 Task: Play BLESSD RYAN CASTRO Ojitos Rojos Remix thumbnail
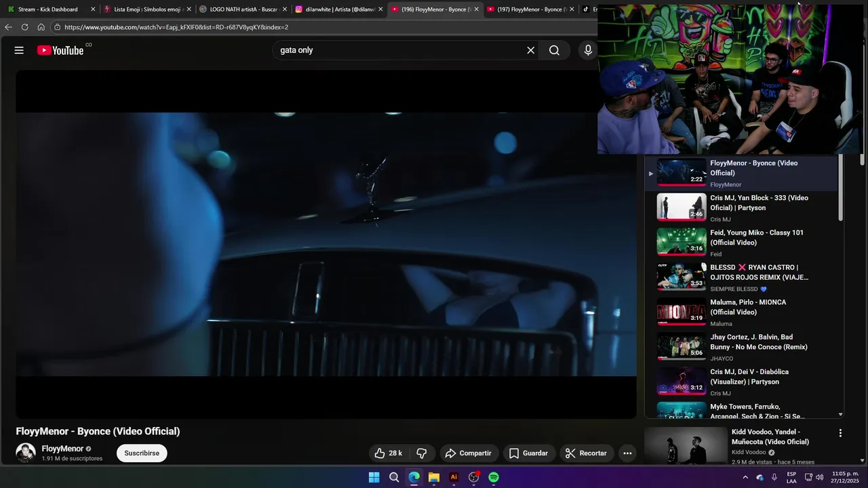(x=682, y=277)
